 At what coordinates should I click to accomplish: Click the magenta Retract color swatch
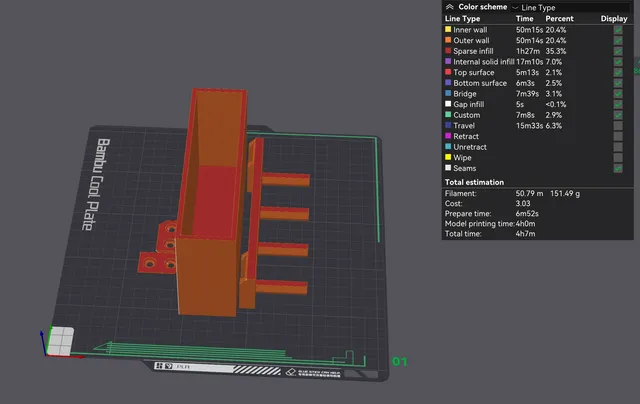tap(448, 136)
